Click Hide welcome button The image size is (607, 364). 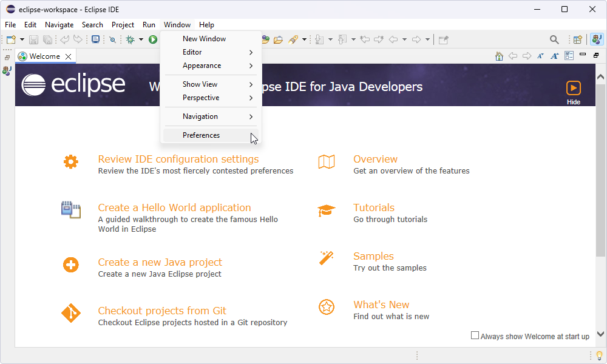click(574, 93)
